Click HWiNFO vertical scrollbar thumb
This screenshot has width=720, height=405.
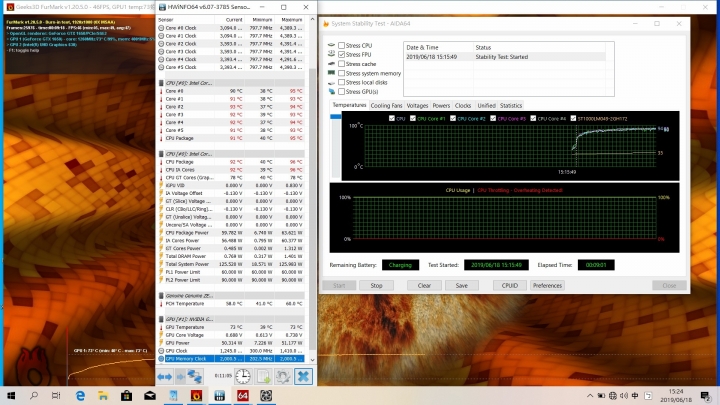pos(313,209)
